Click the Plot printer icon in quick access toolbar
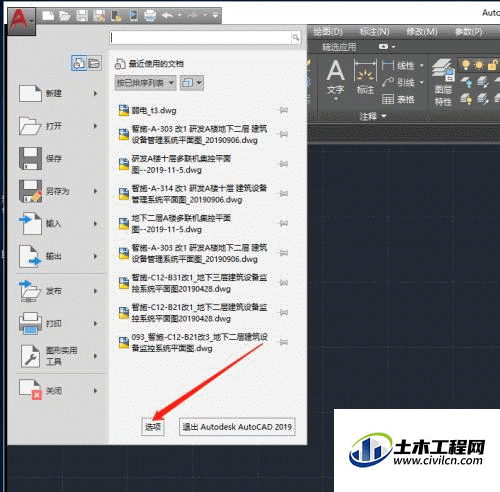Viewport: 500px width, 492px height. pyautogui.click(x=150, y=16)
